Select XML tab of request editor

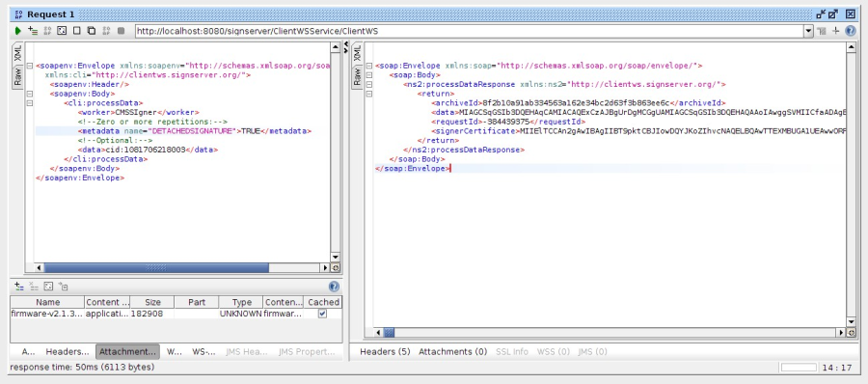17,54
